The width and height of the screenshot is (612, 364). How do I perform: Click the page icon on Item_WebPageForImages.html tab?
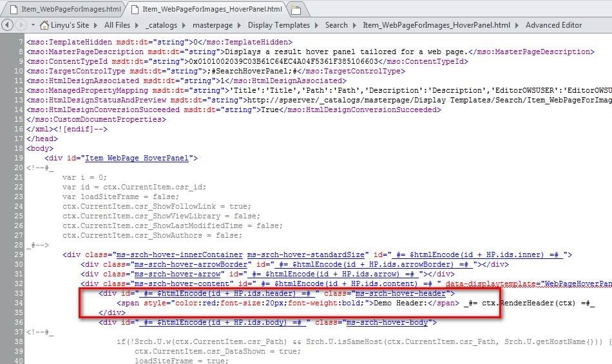click(x=14, y=9)
